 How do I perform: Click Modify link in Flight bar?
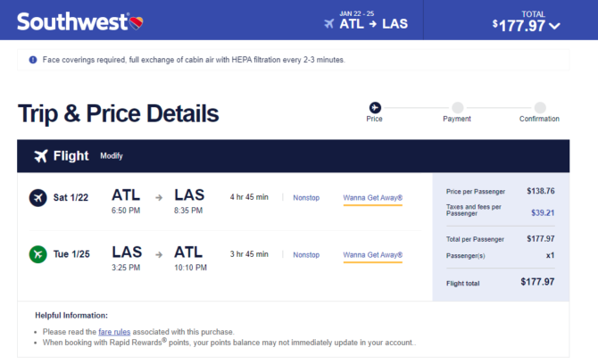112,156
